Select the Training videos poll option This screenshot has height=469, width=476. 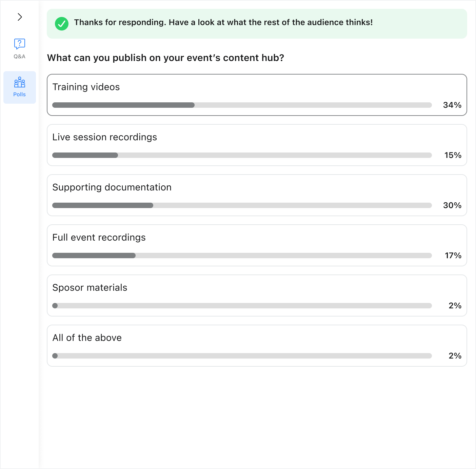tap(257, 95)
